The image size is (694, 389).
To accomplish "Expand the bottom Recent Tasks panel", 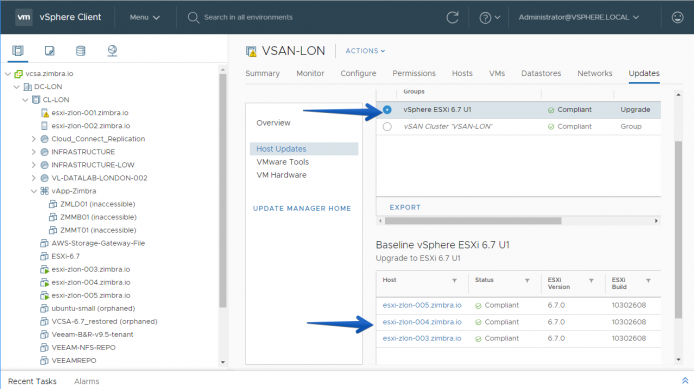I will point(685,381).
